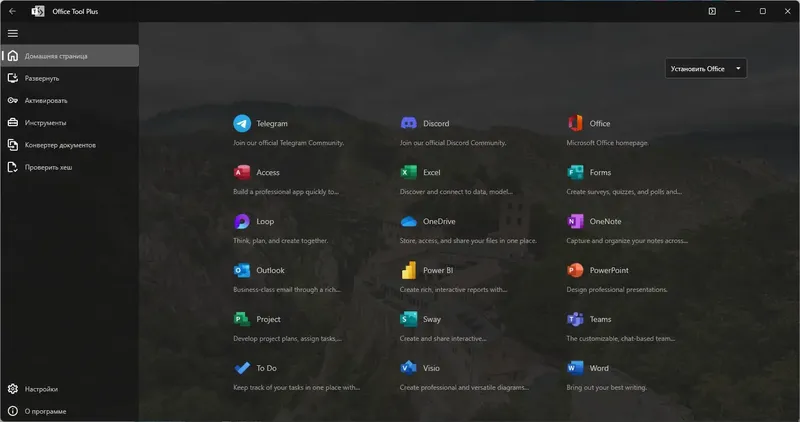Viewport: 800px width, 422px height.
Task: Select Развернуть in the sidebar
Action: pyautogui.click(x=70, y=78)
